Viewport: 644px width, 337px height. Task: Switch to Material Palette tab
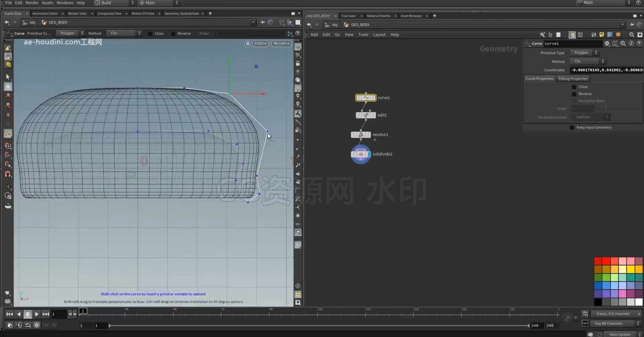(378, 16)
